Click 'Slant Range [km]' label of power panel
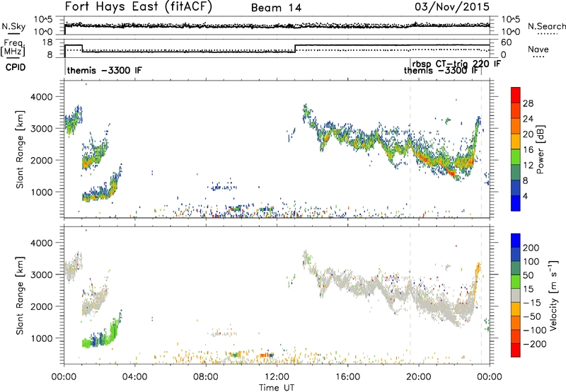Image resolution: width=566 pixels, height=392 pixels. (x=20, y=149)
